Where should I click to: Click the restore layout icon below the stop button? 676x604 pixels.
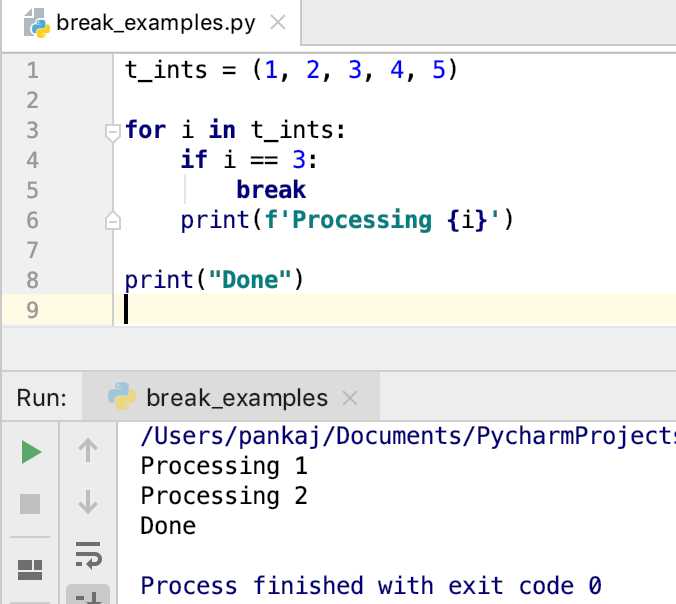pos(30,570)
